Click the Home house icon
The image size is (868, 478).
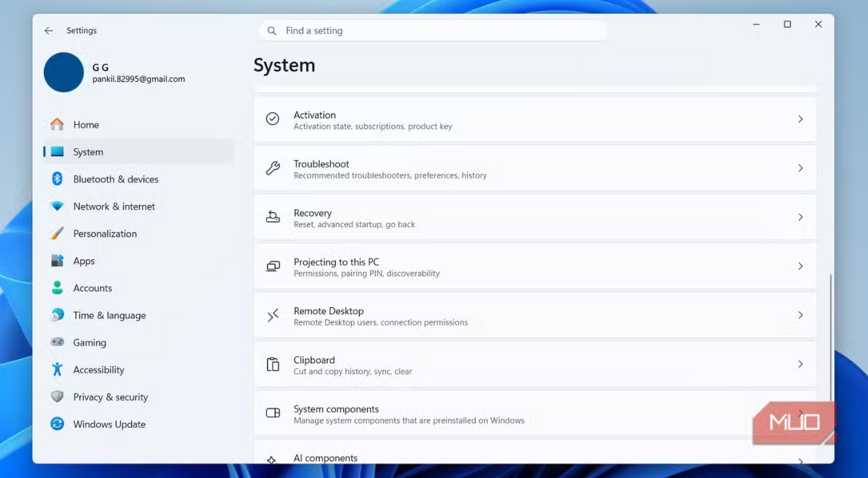(x=58, y=125)
